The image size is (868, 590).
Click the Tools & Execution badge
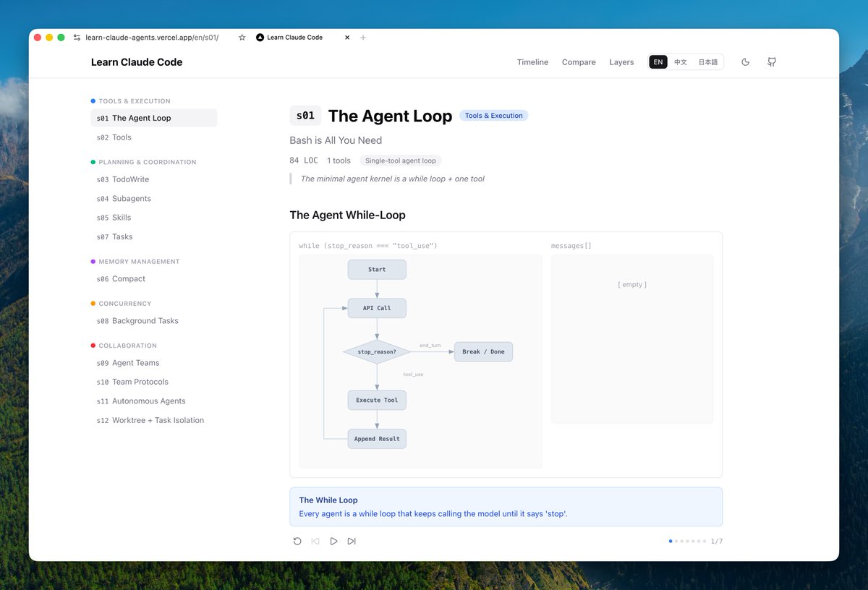(x=493, y=116)
